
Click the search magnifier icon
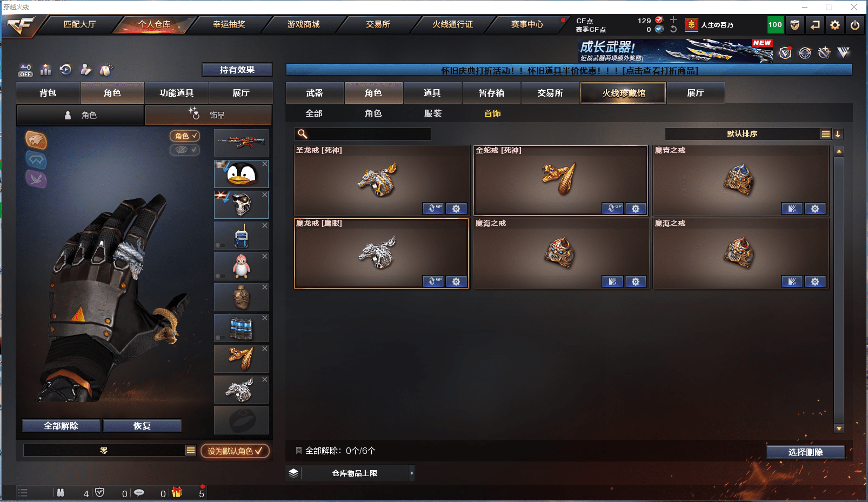point(303,134)
